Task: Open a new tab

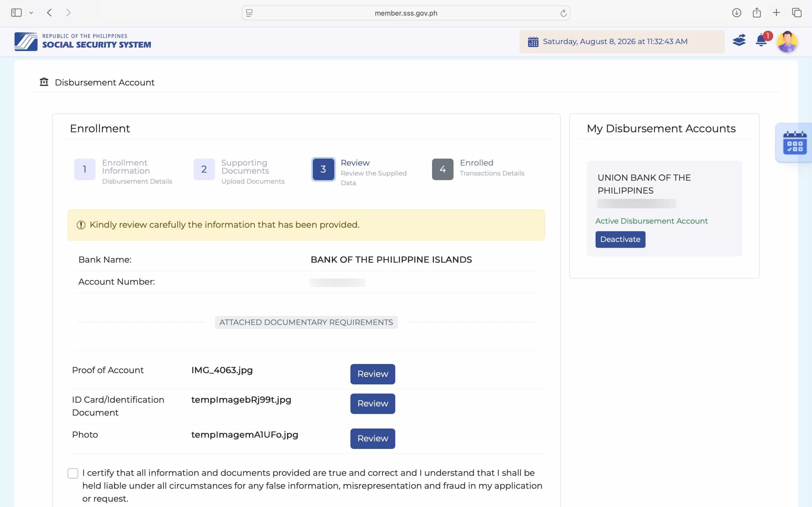Action: tap(776, 13)
